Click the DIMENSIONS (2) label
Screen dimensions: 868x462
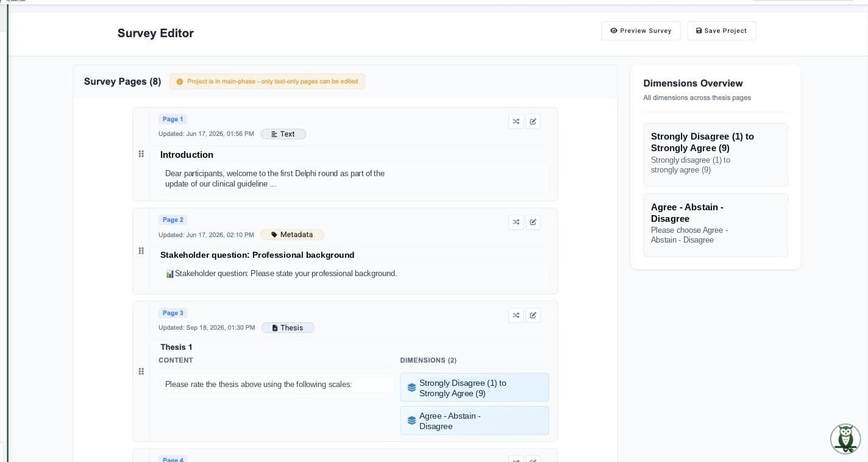[428, 360]
